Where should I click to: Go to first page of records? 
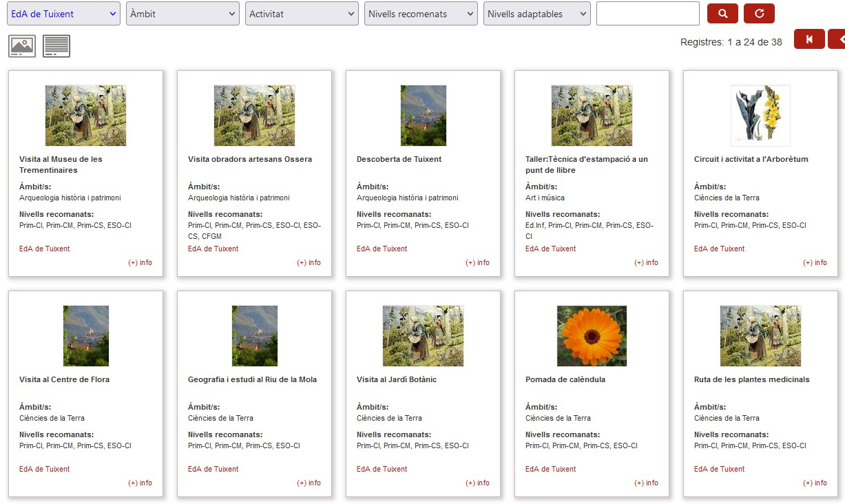[809, 39]
